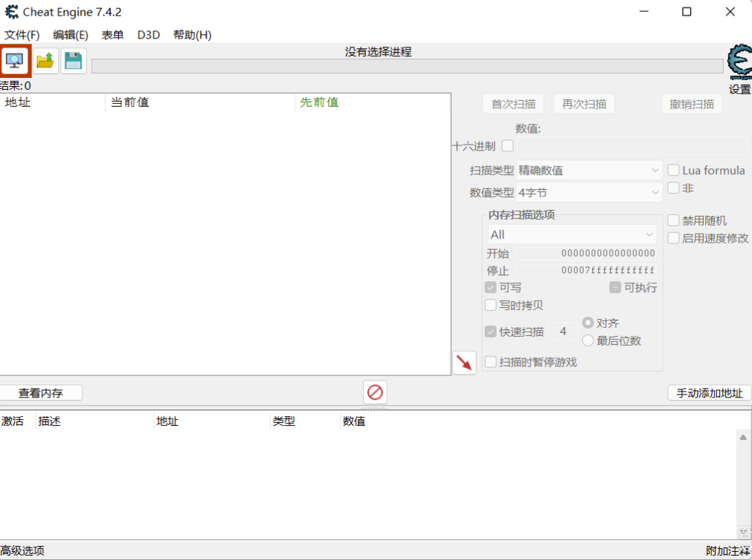Click the 描述 column header

95,421
